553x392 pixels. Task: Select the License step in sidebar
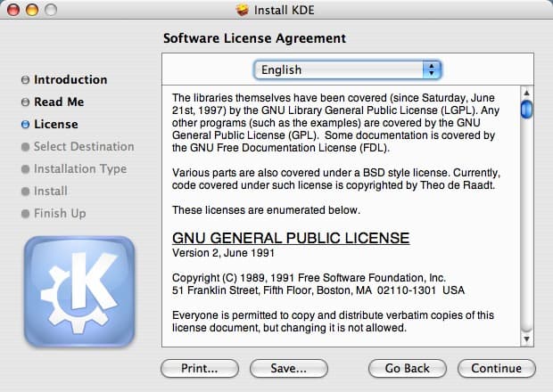tap(55, 125)
